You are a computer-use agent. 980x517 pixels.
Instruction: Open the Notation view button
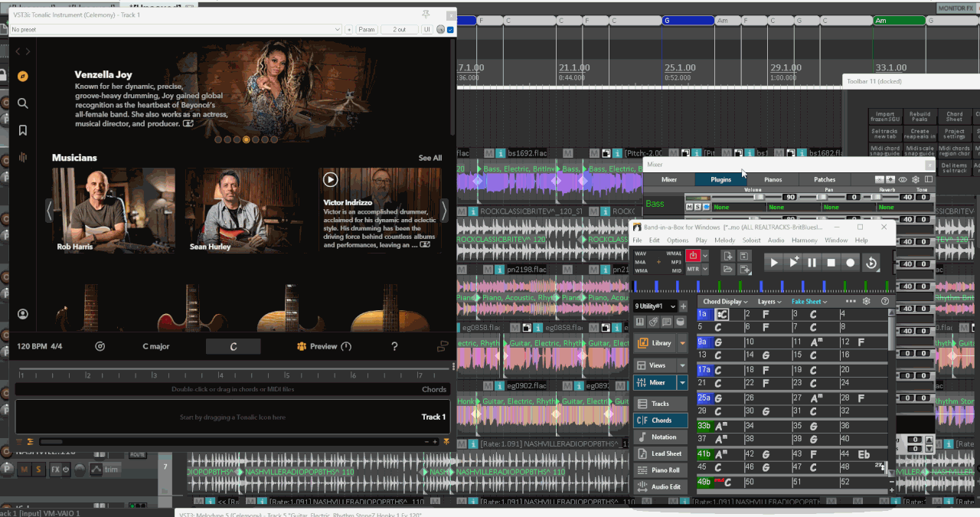(660, 437)
